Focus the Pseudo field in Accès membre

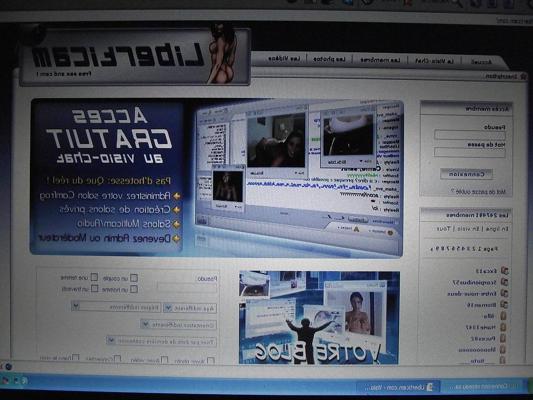[x=470, y=135]
